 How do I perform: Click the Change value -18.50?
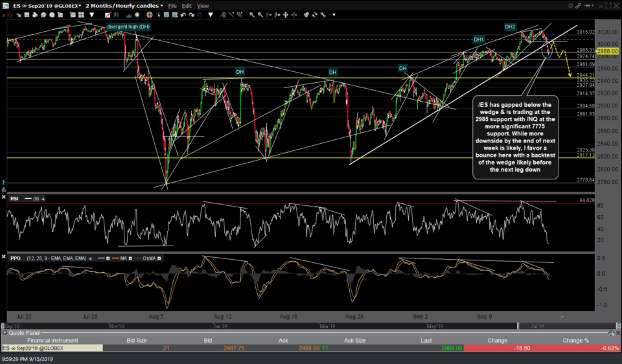pyautogui.click(x=522, y=348)
